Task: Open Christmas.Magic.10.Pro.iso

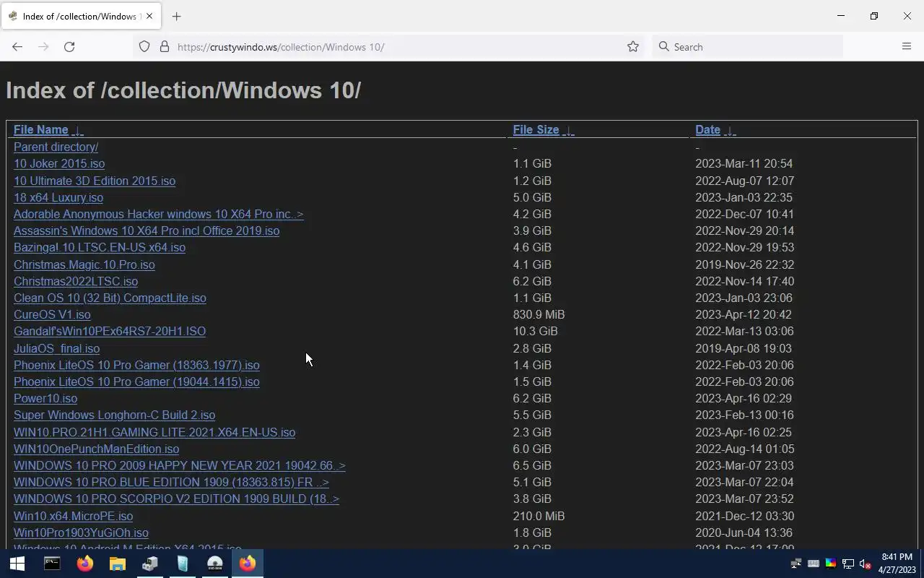Action: click(84, 264)
